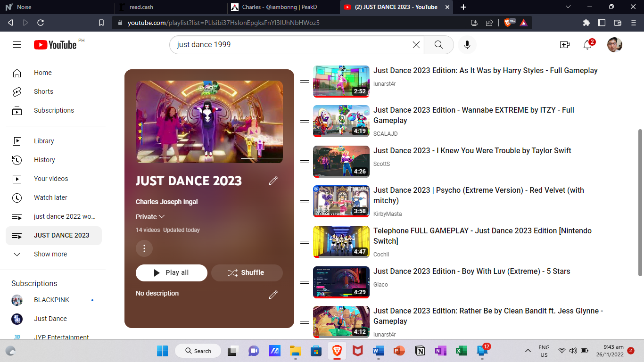The width and height of the screenshot is (644, 362).
Task: Open Home in the sidebar
Action: pyautogui.click(x=54, y=73)
